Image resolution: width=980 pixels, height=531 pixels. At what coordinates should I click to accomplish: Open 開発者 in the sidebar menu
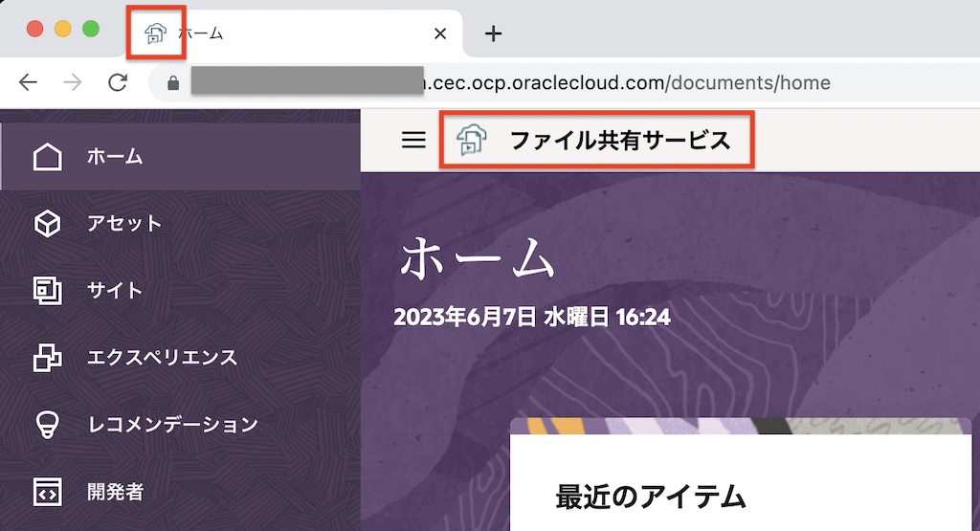(181, 492)
